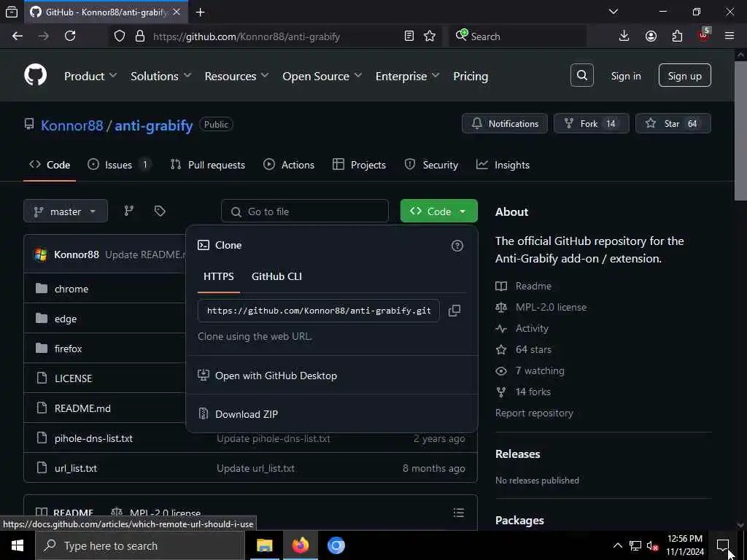
Task: List all tabs with the chevron
Action: [x=614, y=12]
